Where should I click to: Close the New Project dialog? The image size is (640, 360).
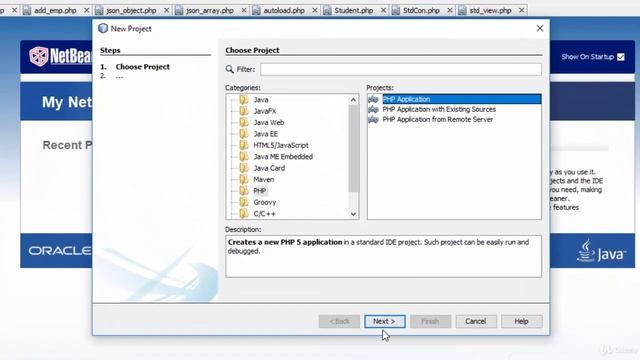coord(540,28)
